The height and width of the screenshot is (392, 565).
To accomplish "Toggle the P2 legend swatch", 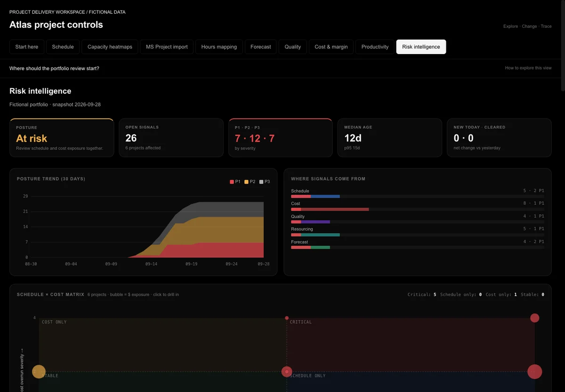I will point(246,182).
